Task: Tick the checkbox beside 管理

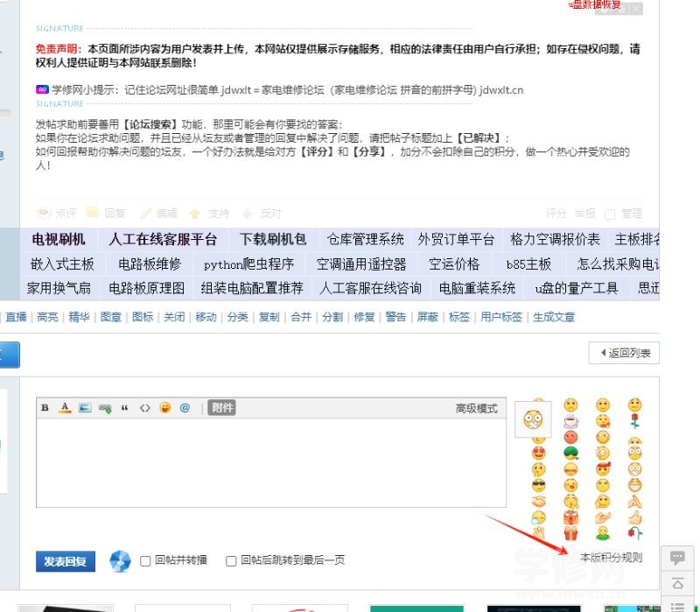Action: (x=612, y=214)
